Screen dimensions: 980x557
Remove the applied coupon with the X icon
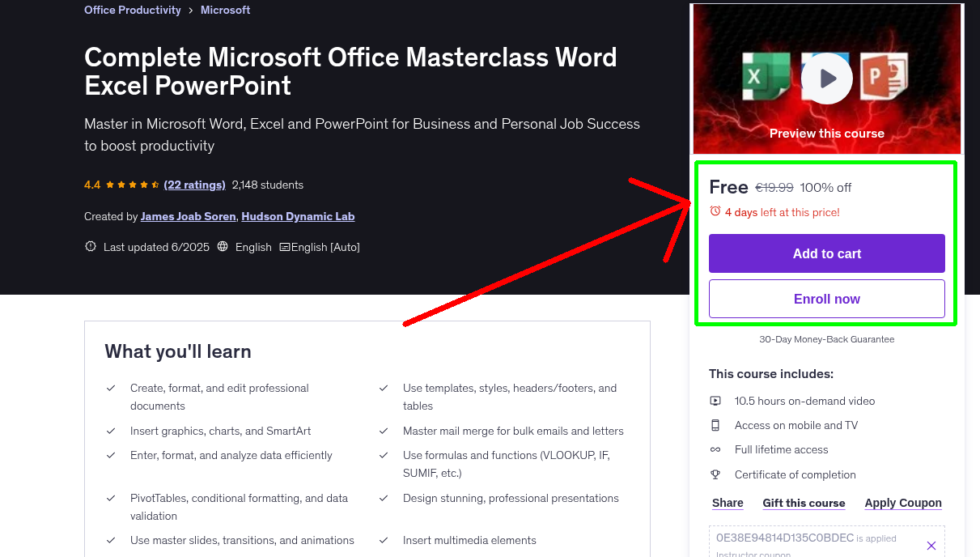coord(931,546)
